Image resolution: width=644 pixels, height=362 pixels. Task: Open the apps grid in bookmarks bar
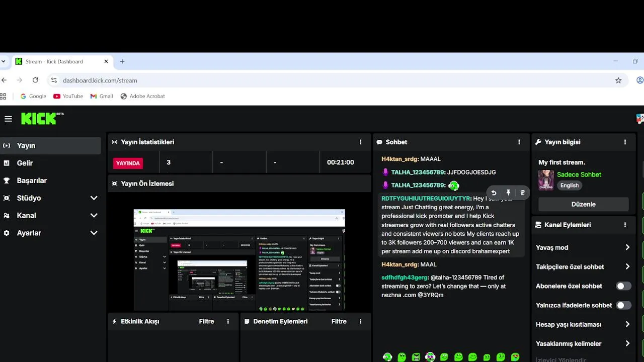pyautogui.click(x=3, y=96)
